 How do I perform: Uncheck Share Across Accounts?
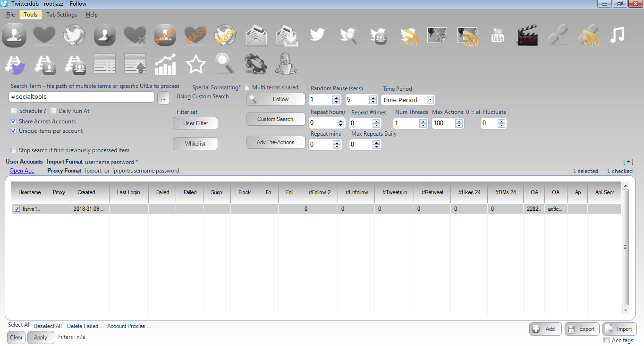click(x=14, y=121)
